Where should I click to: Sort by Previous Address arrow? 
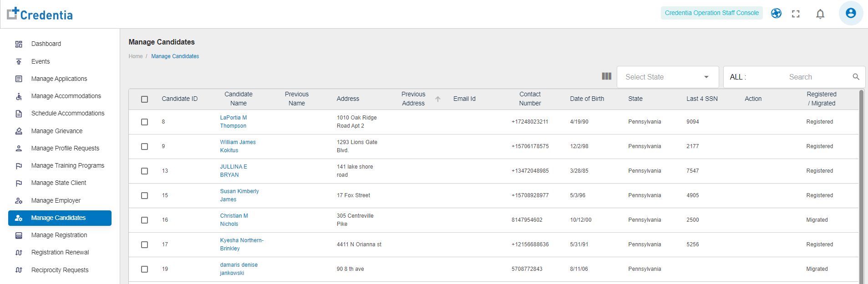point(437,99)
